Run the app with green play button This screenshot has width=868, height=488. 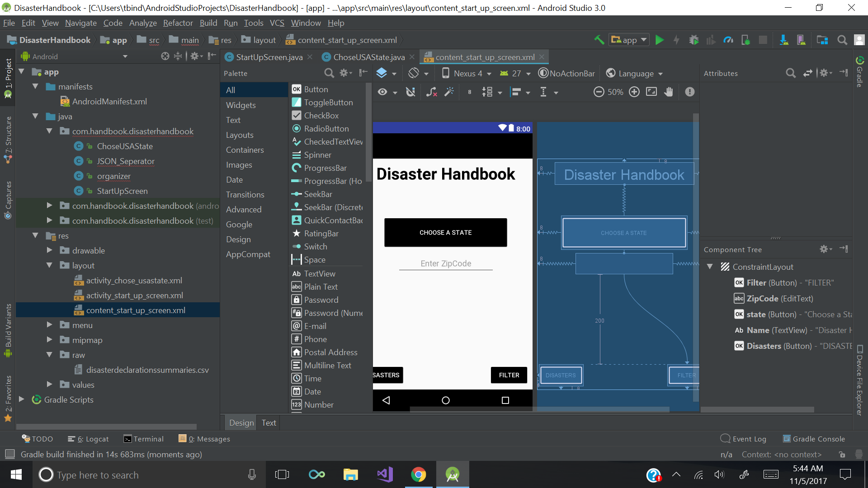660,40
